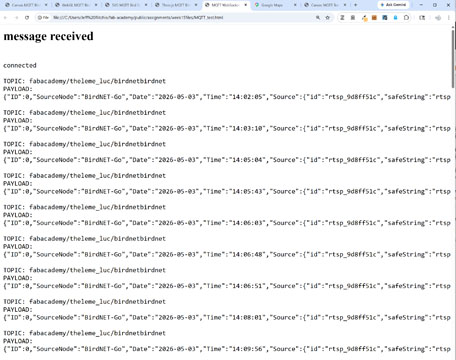Screen dimensions: 456x360
Task: Close the active MQTT WebSocket tab
Action: tap(246, 5)
